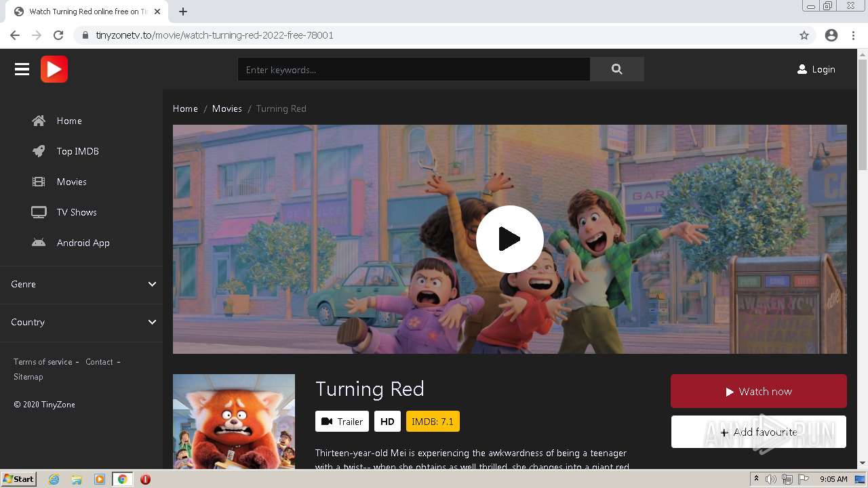Bookmark this page with the star icon
This screenshot has width=868, height=488.
tap(804, 35)
